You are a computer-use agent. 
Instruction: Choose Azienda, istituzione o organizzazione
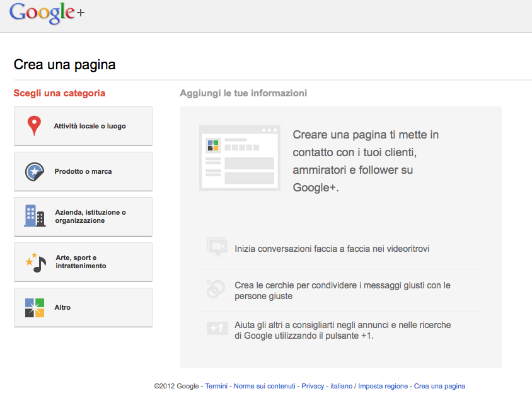(x=83, y=217)
